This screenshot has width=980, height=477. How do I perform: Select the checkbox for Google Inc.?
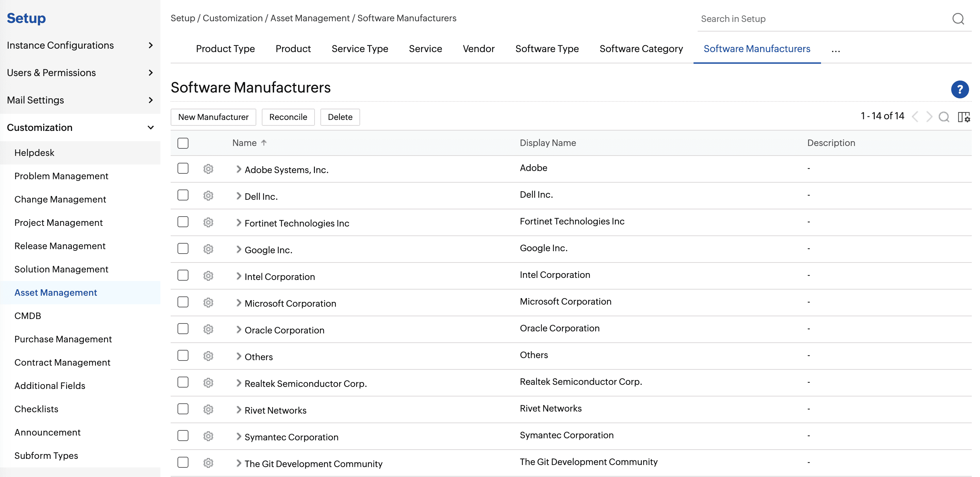coord(183,248)
